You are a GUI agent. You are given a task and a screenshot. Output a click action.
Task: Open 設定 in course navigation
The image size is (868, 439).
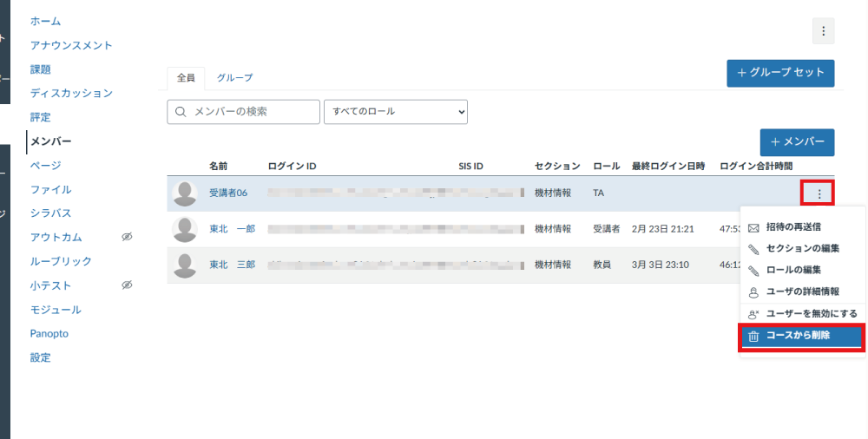[x=41, y=357]
